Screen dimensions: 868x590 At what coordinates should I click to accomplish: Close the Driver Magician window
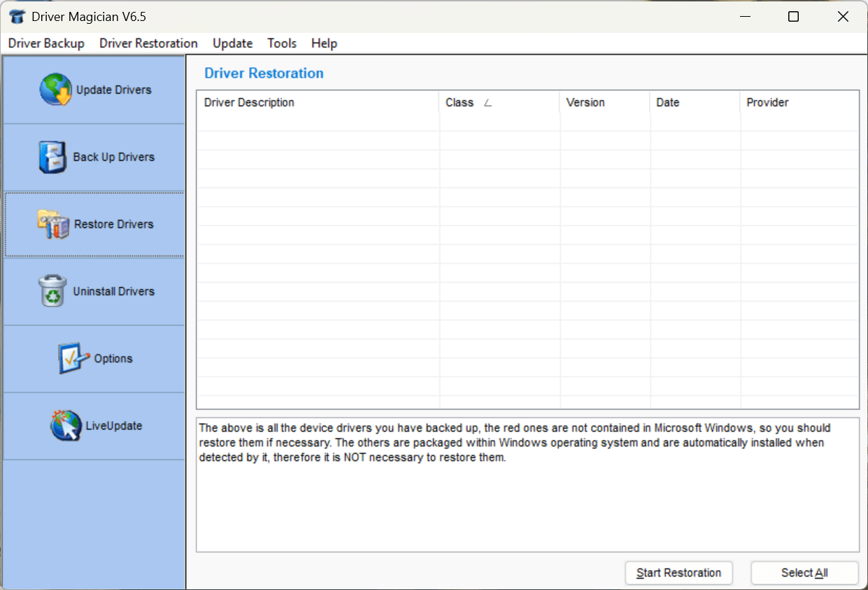843,17
